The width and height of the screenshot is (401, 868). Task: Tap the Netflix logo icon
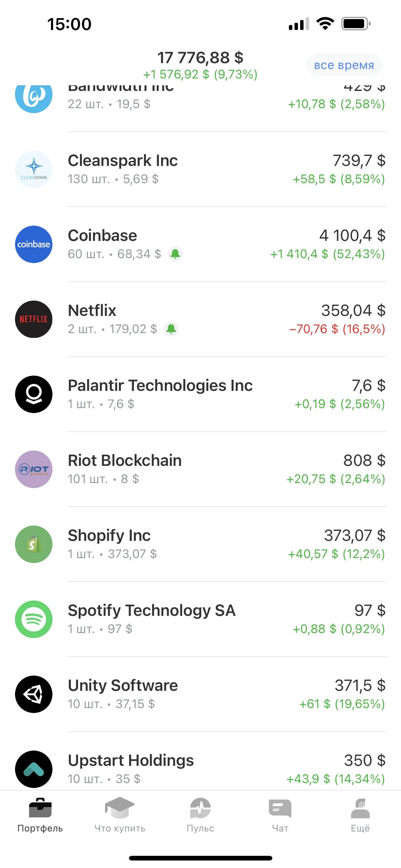click(34, 319)
